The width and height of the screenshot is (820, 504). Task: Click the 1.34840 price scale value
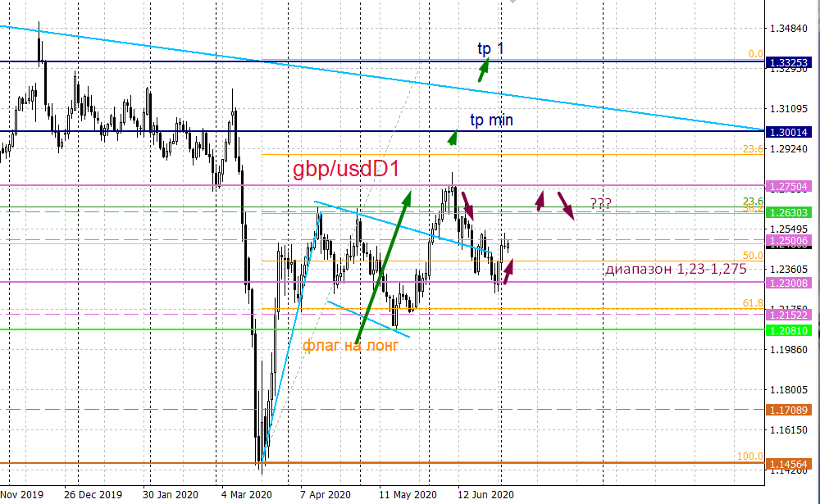[x=789, y=28]
